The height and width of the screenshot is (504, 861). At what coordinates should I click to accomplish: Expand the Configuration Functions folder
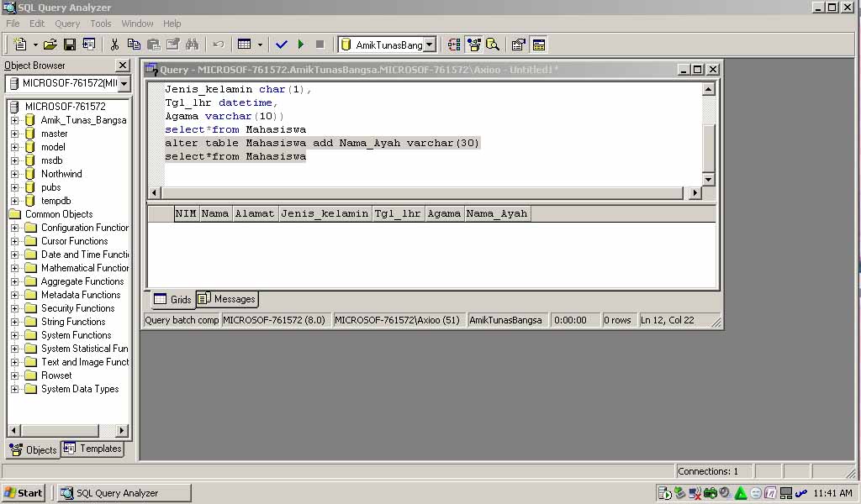(x=15, y=228)
